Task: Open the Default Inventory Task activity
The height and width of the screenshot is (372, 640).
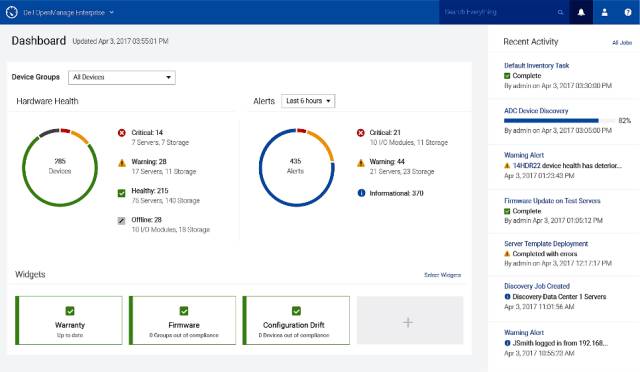Action: [x=536, y=65]
